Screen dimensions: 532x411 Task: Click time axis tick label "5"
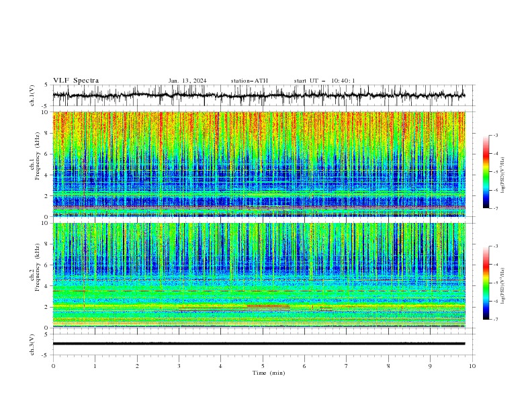tap(263, 366)
